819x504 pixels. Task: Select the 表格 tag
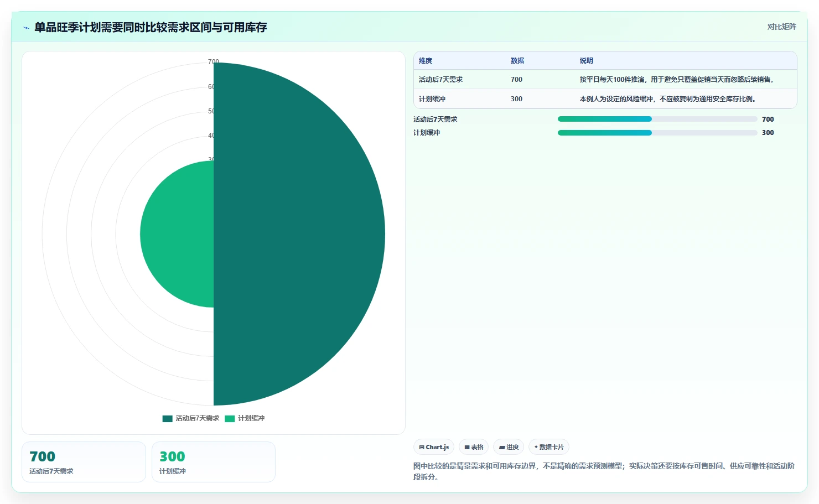(474, 447)
